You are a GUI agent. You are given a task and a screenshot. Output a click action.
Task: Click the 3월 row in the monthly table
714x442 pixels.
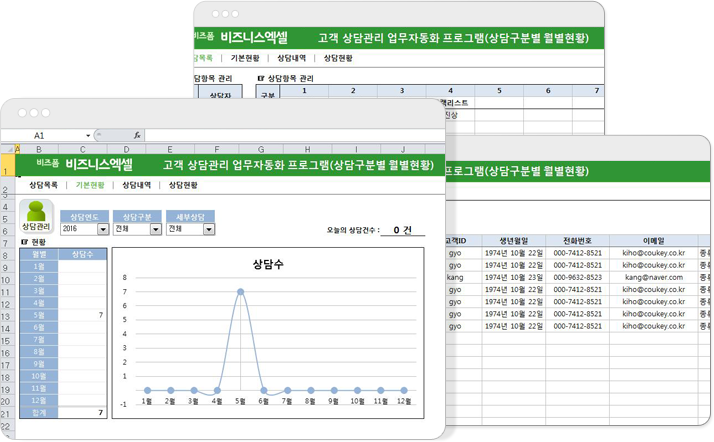point(39,290)
